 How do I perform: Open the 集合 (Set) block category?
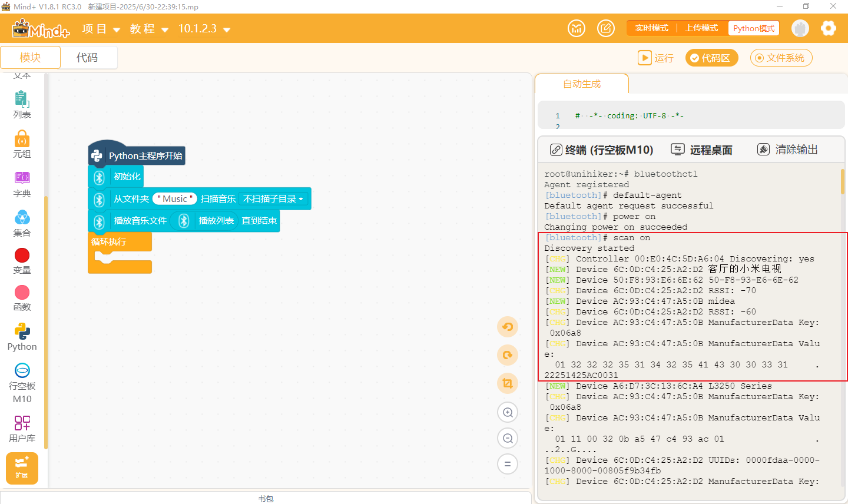point(22,223)
